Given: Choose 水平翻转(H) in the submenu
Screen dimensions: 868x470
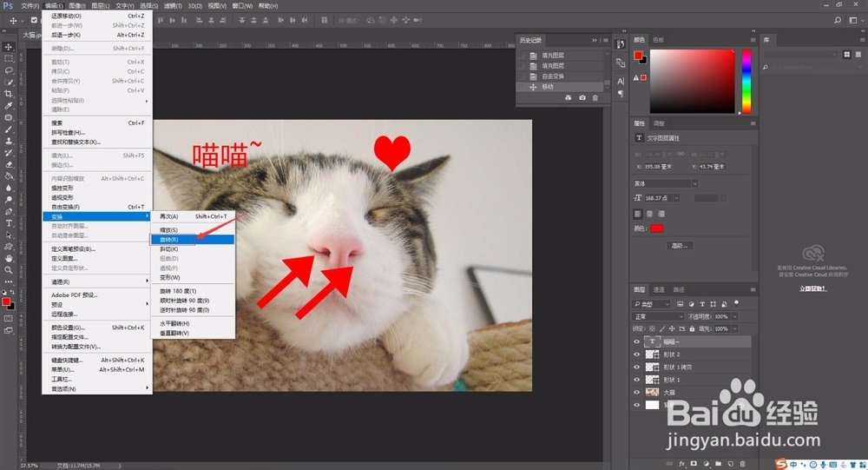Looking at the screenshot, I should coord(193,324).
